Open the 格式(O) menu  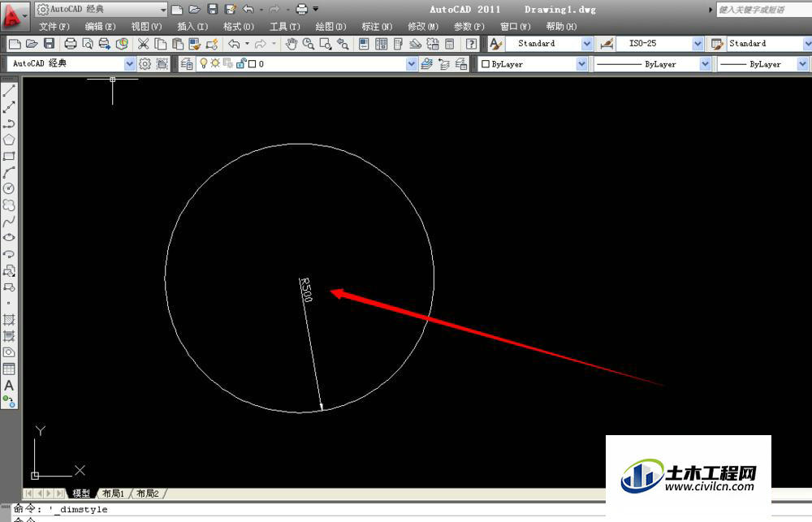tap(238, 27)
